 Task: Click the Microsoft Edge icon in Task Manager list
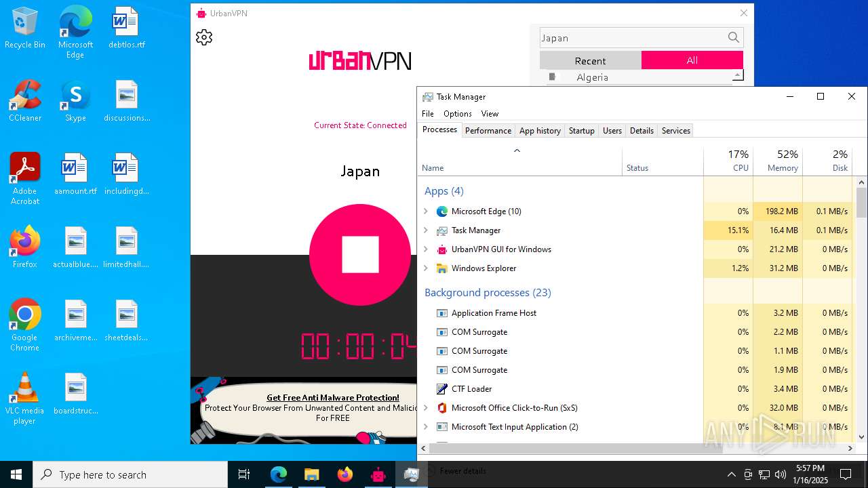pos(442,211)
